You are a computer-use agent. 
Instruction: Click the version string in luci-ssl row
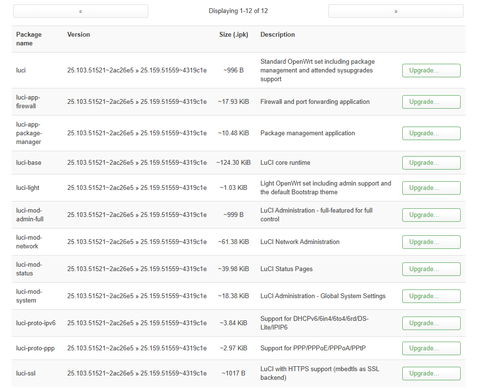[x=137, y=373]
